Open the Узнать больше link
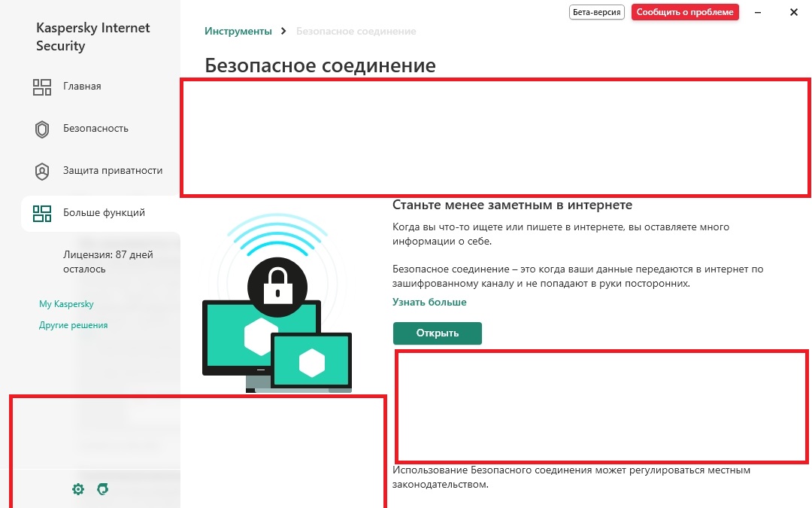This screenshot has width=812, height=508. [429, 303]
